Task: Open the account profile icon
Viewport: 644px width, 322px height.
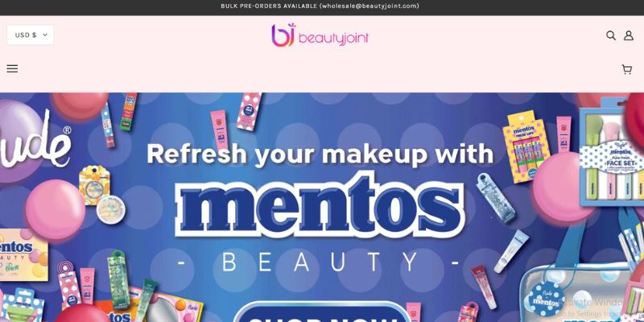Action: 629,35
